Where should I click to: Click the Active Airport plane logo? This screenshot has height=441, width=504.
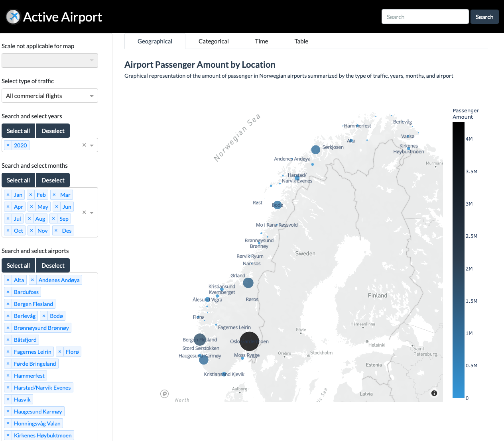tap(13, 17)
